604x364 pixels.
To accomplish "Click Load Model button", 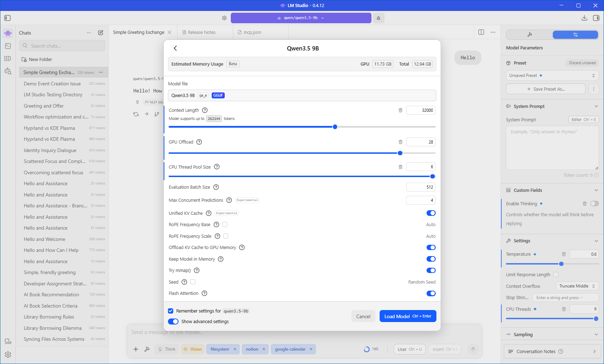I will pyautogui.click(x=408, y=316).
